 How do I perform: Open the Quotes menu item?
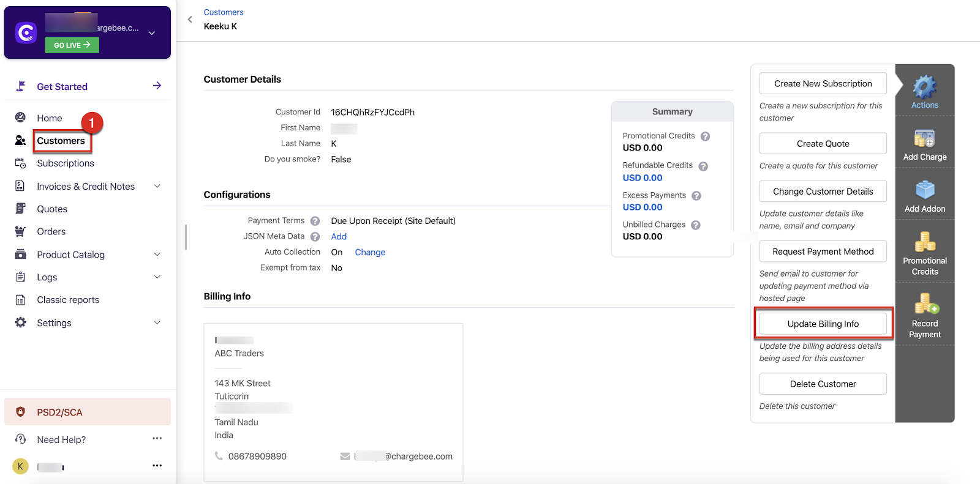click(x=52, y=209)
